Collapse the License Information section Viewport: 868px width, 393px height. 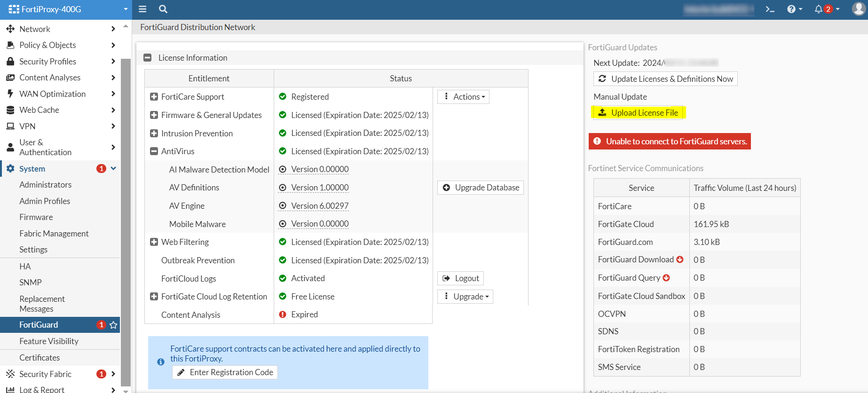pyautogui.click(x=148, y=58)
